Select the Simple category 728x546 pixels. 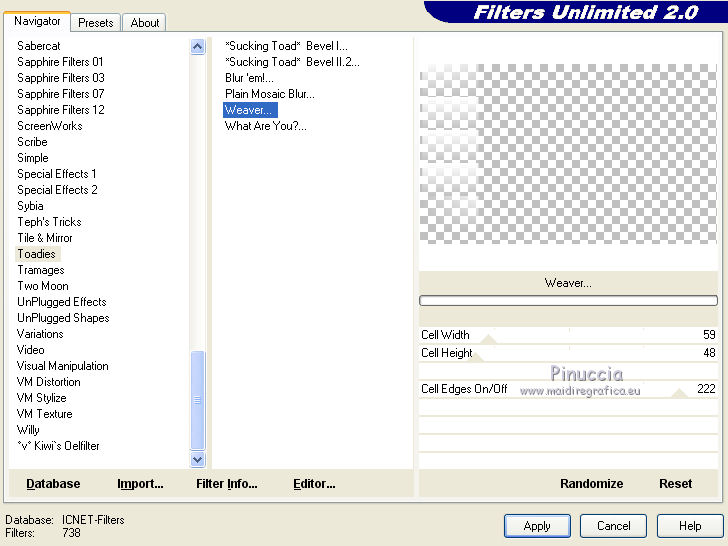click(32, 158)
